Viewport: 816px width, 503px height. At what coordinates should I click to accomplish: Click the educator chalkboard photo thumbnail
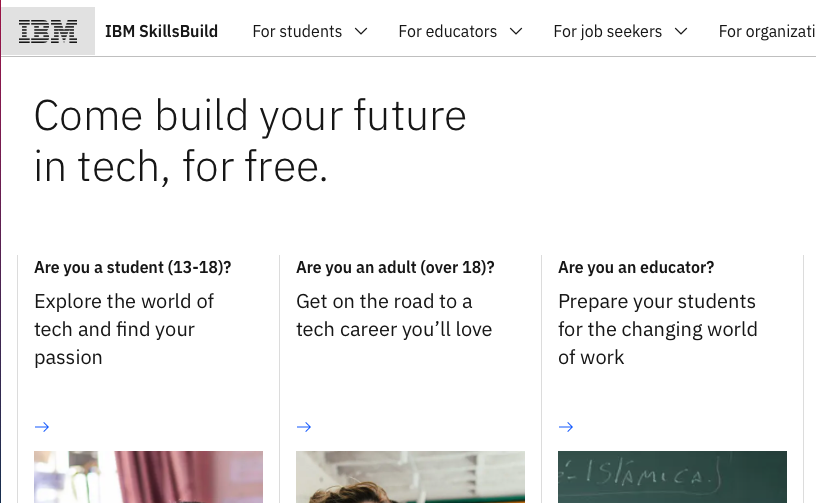(x=672, y=477)
